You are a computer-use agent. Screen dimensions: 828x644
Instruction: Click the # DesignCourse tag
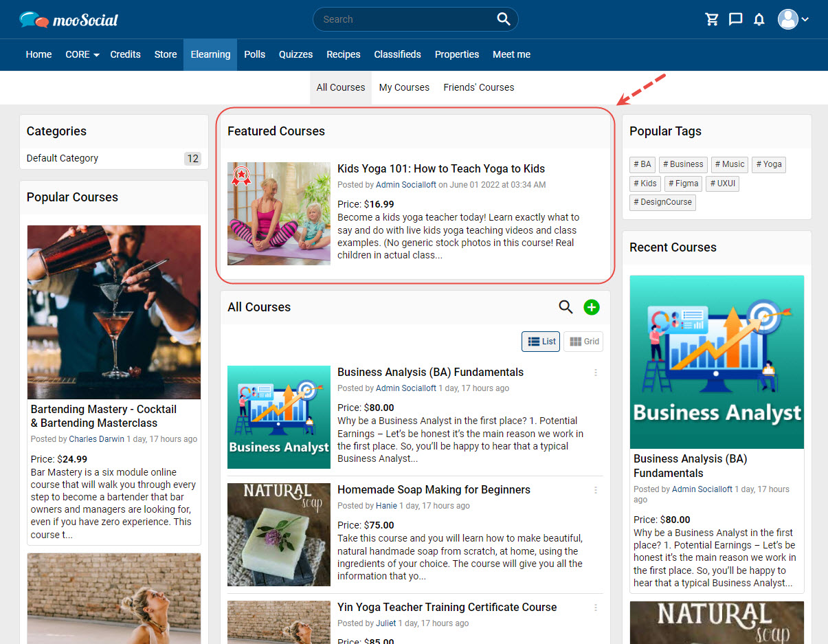[662, 203]
